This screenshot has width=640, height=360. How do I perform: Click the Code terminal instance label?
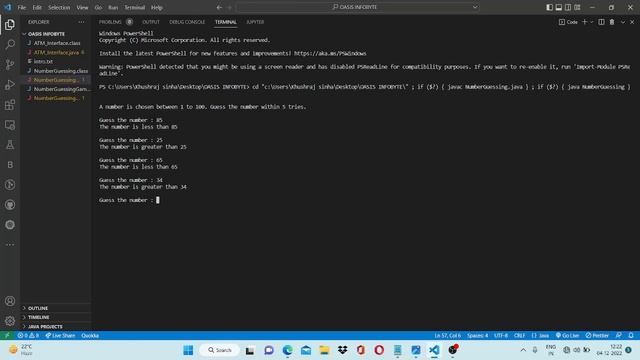coord(568,22)
